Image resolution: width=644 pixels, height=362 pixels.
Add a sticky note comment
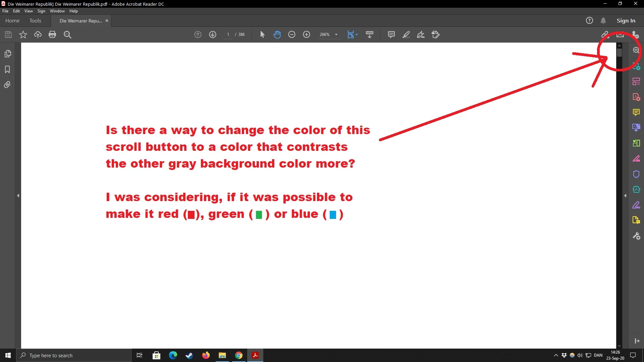(391, 35)
